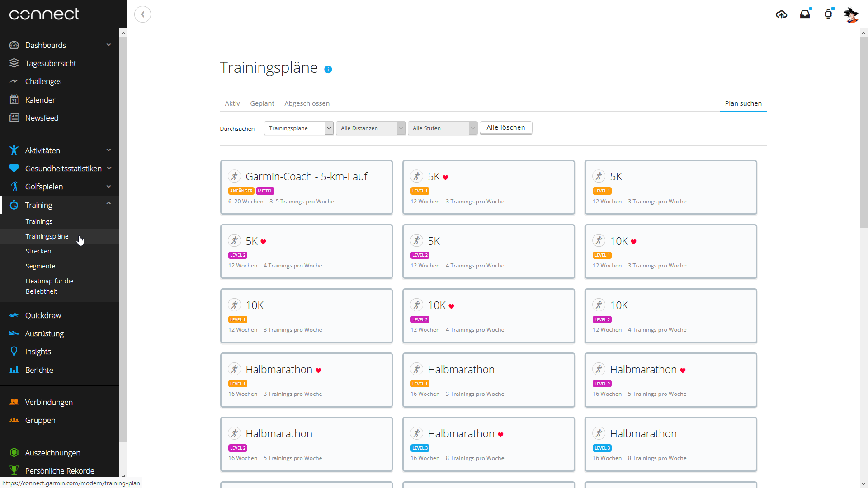The height and width of the screenshot is (488, 868).
Task: Expand the Dashboards menu chevron
Action: click(x=108, y=45)
